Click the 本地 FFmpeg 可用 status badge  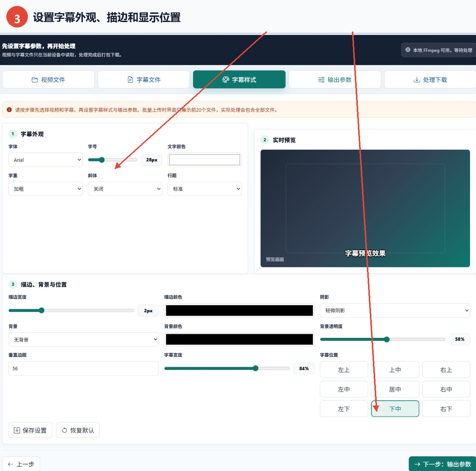(x=439, y=50)
